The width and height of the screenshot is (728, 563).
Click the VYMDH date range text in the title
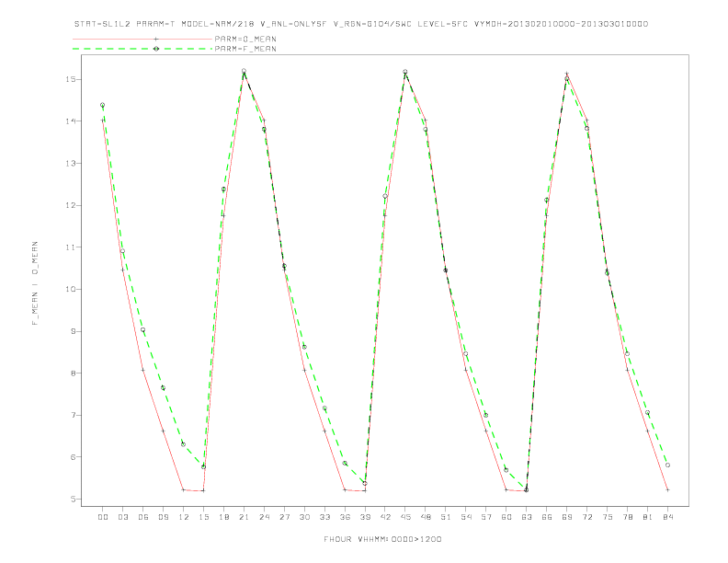(562, 24)
